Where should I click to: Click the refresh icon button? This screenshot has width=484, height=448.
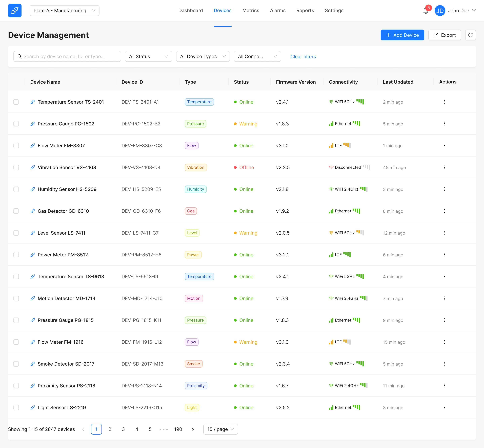click(x=470, y=35)
